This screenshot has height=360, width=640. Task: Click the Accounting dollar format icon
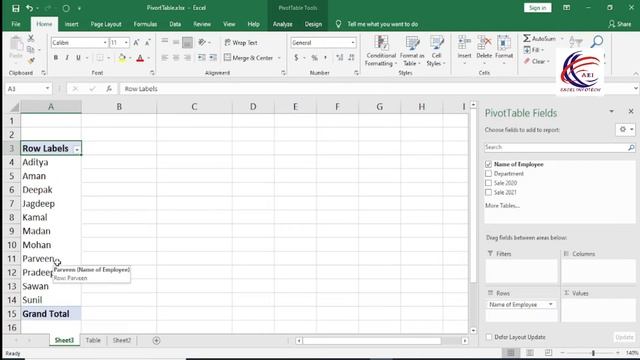coord(296,58)
